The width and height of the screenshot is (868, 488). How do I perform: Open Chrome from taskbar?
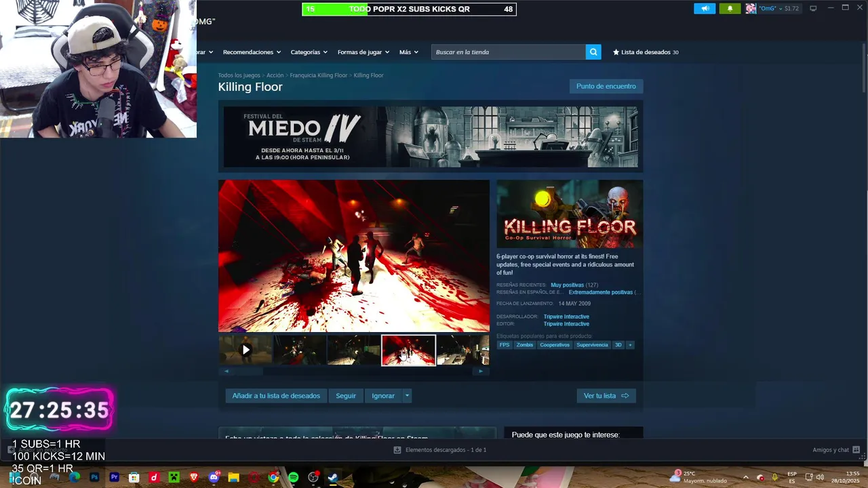coord(273,477)
